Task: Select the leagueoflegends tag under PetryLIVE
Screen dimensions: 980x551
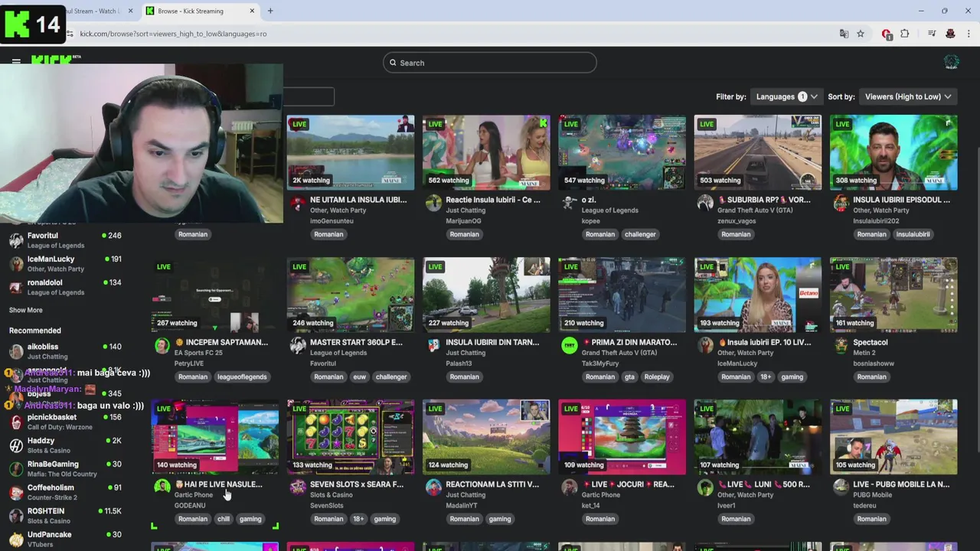Action: click(242, 377)
